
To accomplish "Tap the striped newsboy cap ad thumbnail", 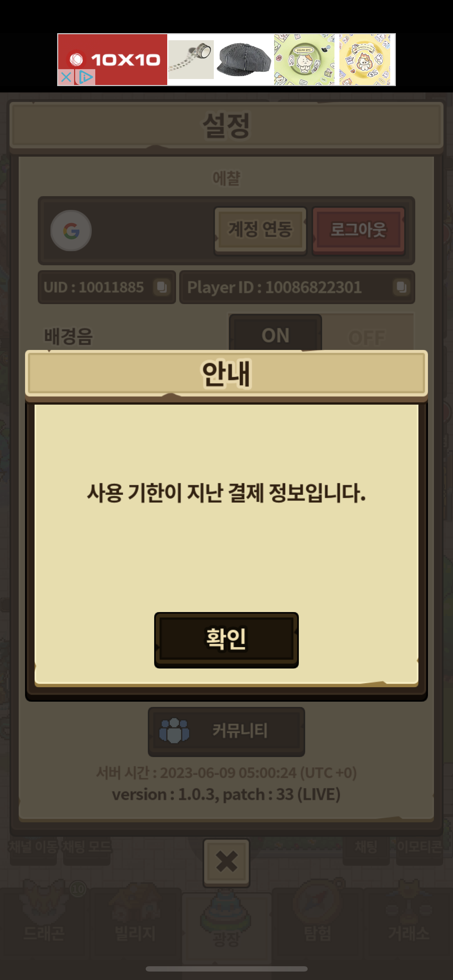I will [244, 59].
